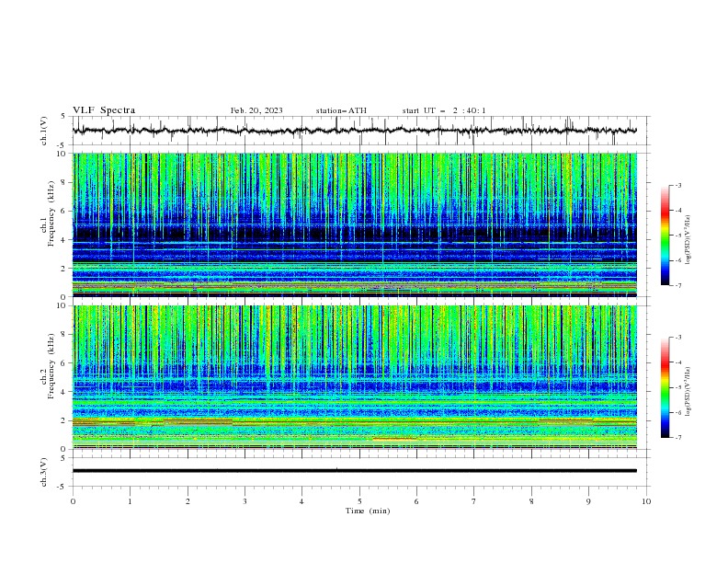Viewport: 728px width, 563px height.
Task: Click the "-4" label on ch.2 colorbar
Action: [x=677, y=362]
